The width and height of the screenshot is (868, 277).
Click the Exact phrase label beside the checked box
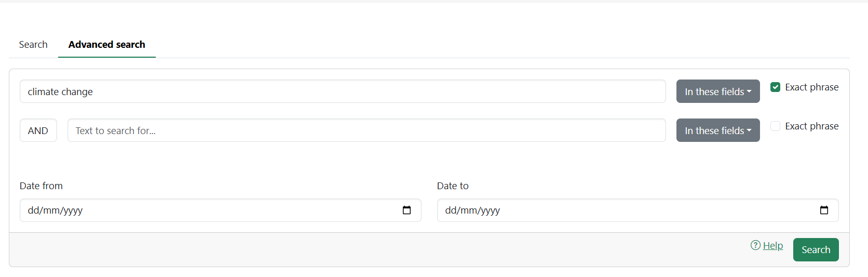811,87
